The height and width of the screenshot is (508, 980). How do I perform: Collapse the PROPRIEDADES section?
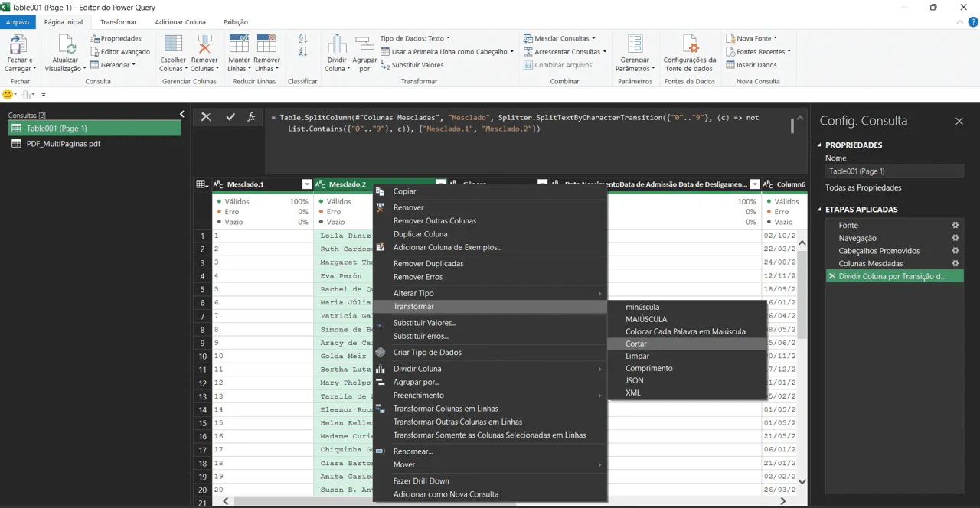[819, 145]
